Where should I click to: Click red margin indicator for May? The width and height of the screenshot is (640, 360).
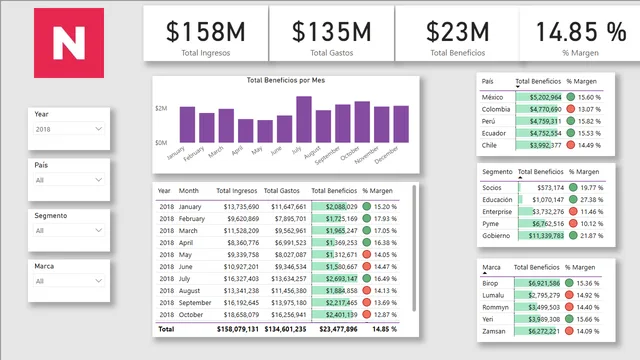coord(367,254)
